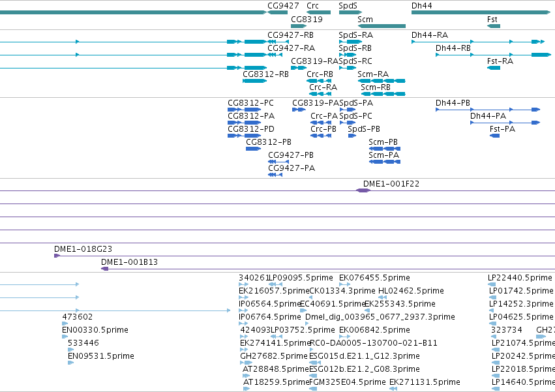Select the EK006842.5prime EST label

point(374,330)
